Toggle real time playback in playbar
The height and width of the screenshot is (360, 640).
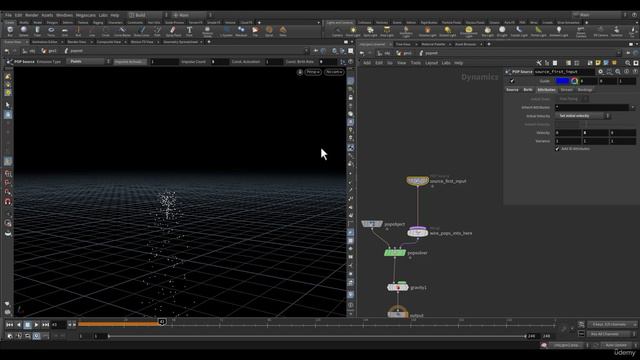tap(36, 336)
